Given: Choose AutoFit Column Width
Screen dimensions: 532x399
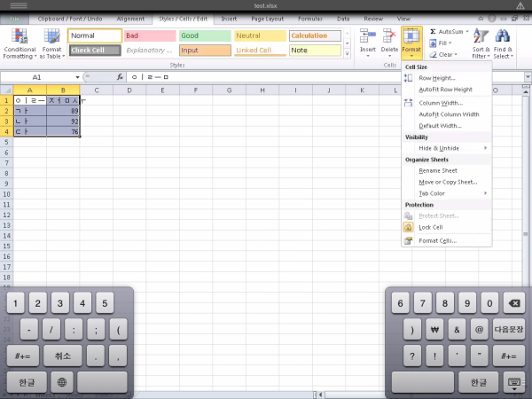Looking at the screenshot, I should click(x=446, y=114).
